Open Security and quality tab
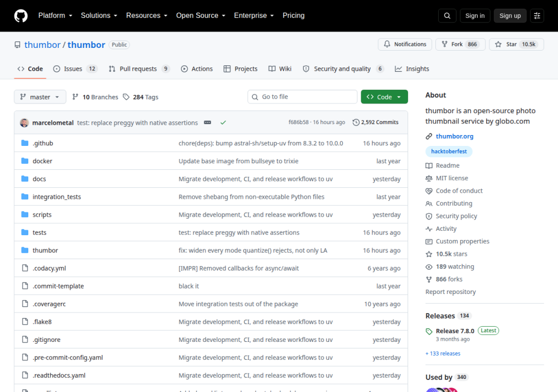The height and width of the screenshot is (392, 558). (x=343, y=69)
